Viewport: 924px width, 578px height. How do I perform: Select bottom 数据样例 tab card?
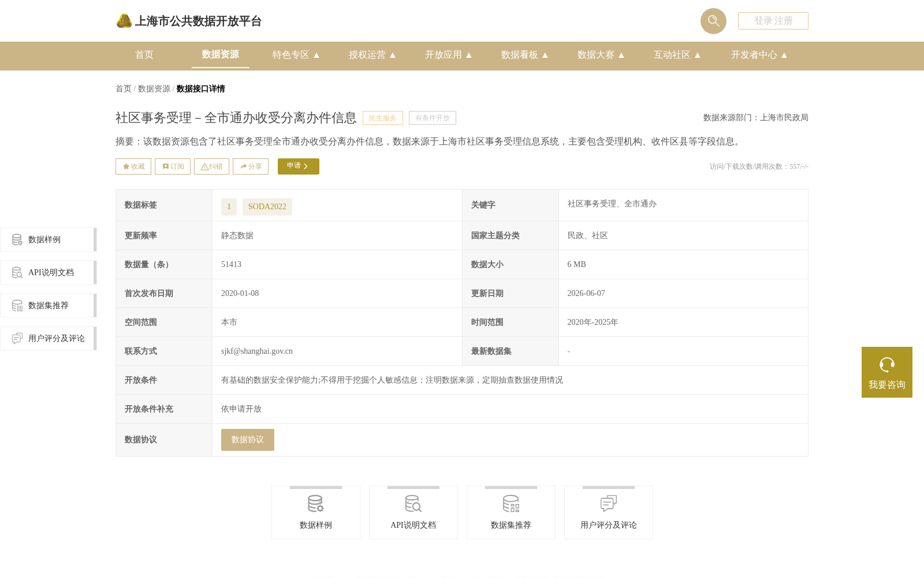point(316,513)
